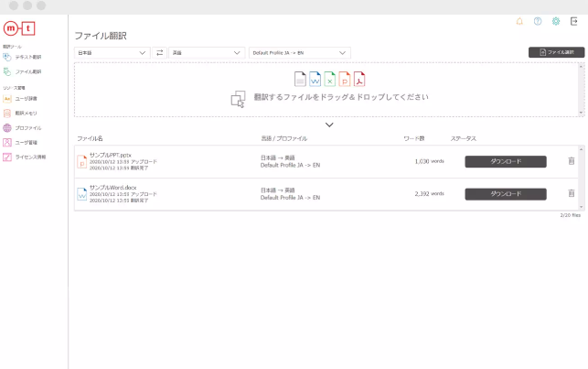Click the notification bell icon
This screenshot has height=369, width=588.
tap(520, 21)
